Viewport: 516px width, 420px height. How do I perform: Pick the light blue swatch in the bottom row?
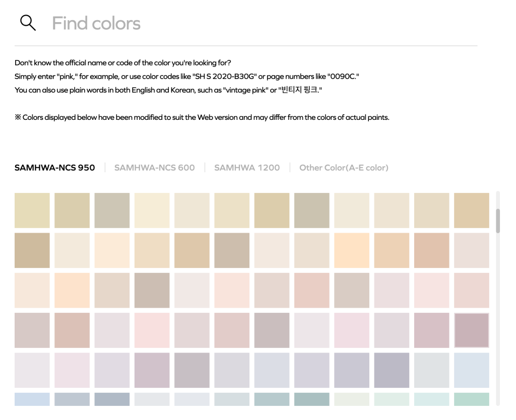pos(32,400)
